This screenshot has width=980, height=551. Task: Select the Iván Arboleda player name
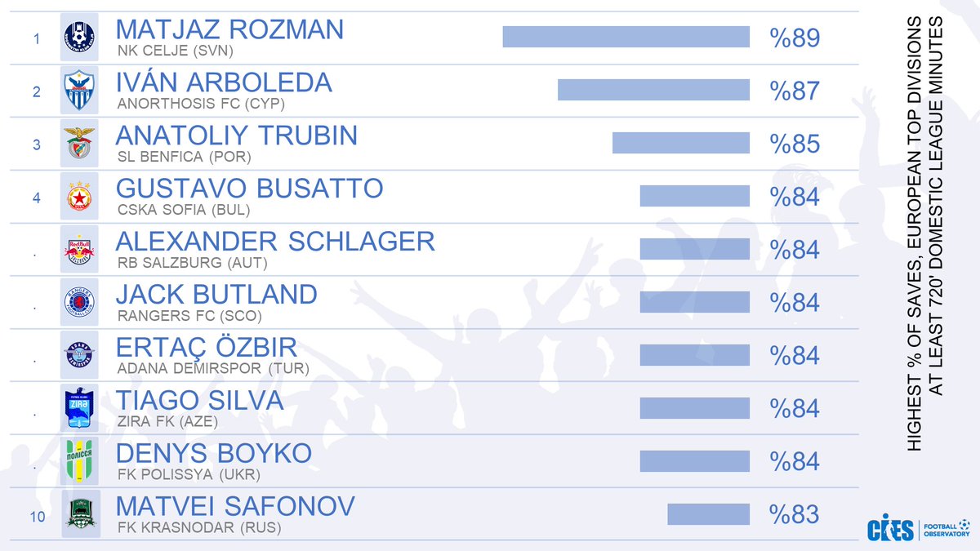pos(224,82)
